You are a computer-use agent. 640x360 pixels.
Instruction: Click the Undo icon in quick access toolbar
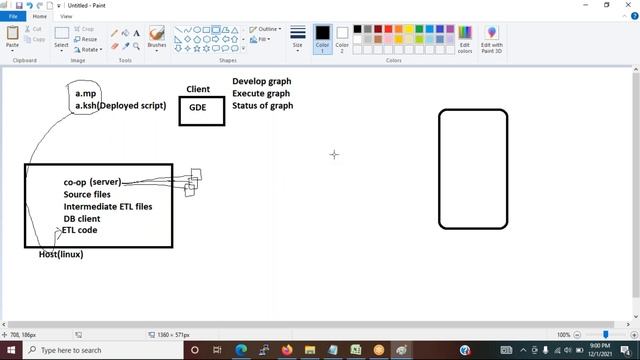tap(29, 5)
